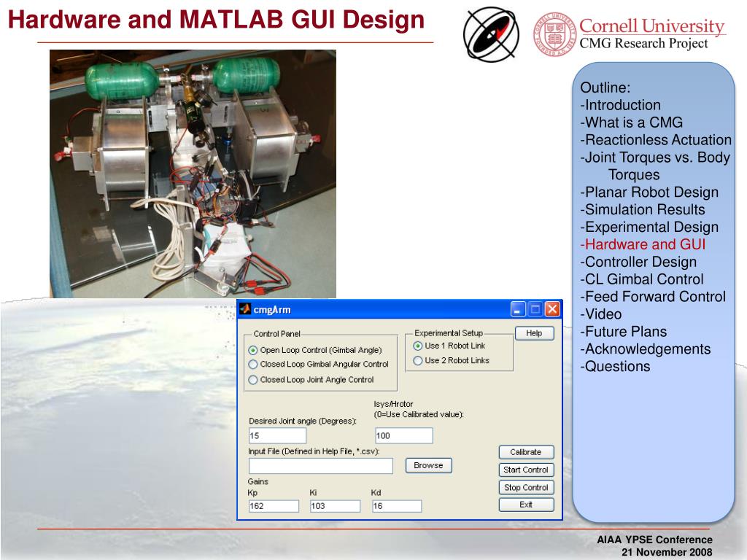Click the 'Hardware and MATLAB GUI Design' heading
This screenshot has width=747, height=560.
pyautogui.click(x=216, y=20)
